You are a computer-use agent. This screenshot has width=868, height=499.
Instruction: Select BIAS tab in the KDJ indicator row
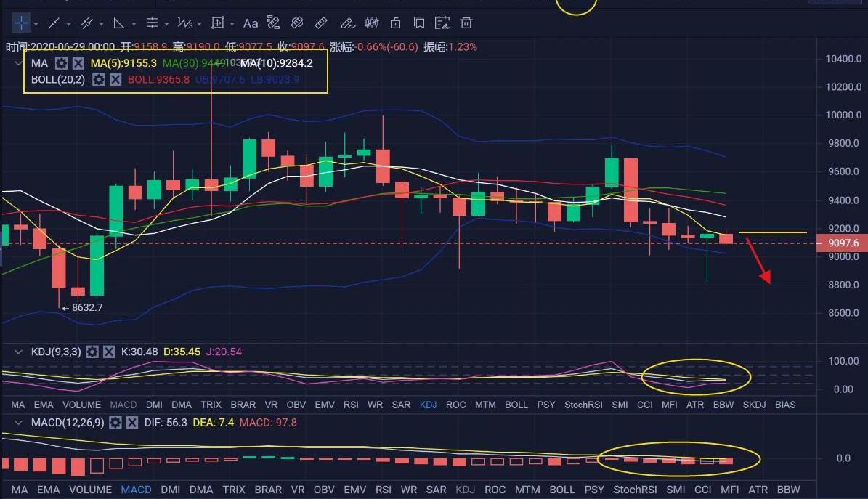pyautogui.click(x=785, y=405)
